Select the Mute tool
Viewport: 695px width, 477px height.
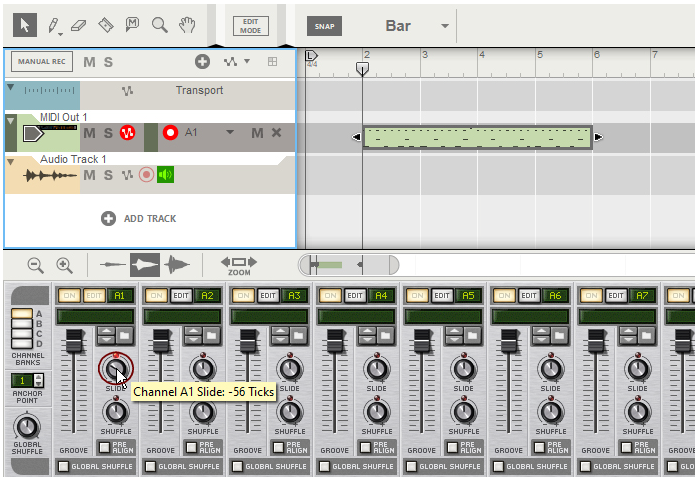pyautogui.click(x=132, y=24)
